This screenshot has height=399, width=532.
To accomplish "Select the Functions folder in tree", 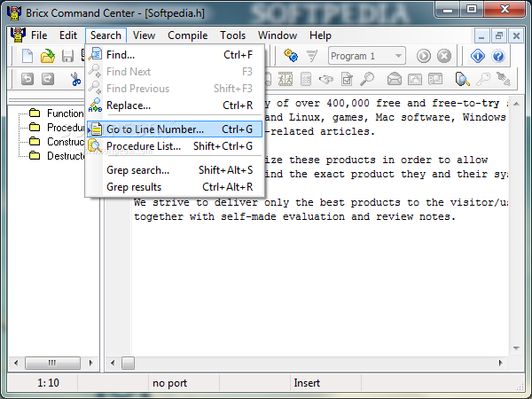I will tap(57, 113).
